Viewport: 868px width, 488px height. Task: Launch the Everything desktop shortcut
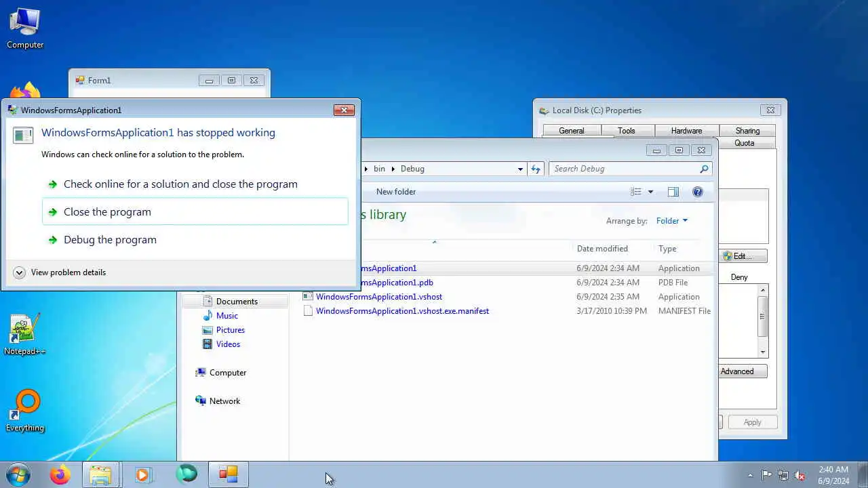click(x=25, y=411)
